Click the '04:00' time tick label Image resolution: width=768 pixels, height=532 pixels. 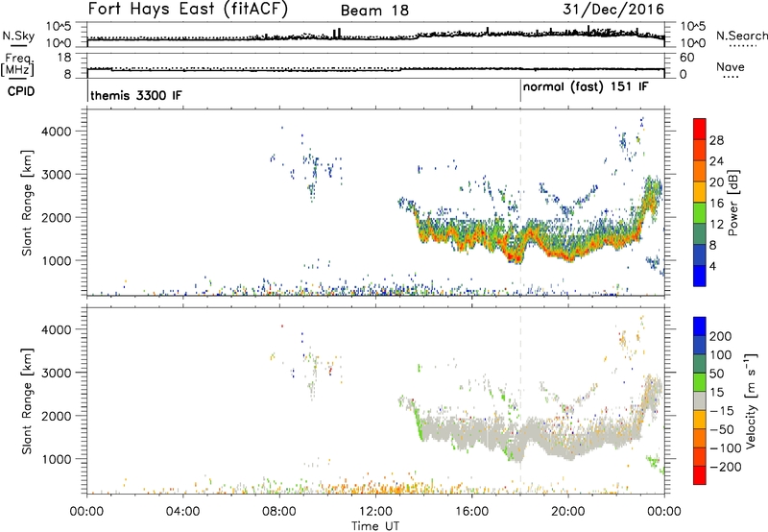click(183, 512)
